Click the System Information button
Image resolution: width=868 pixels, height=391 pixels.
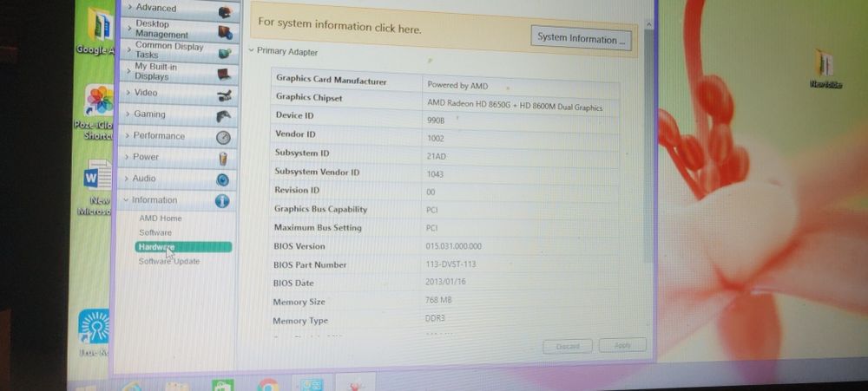(581, 39)
